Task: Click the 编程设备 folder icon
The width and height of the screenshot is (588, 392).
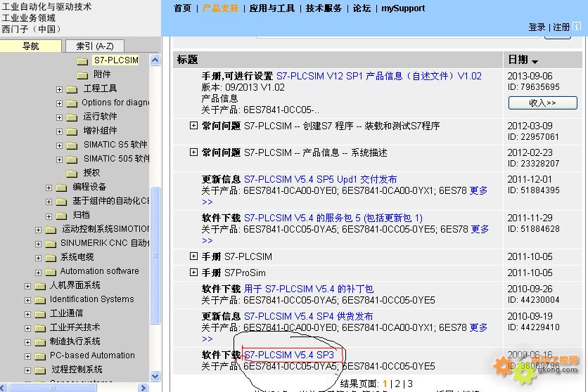Action: 61,188
